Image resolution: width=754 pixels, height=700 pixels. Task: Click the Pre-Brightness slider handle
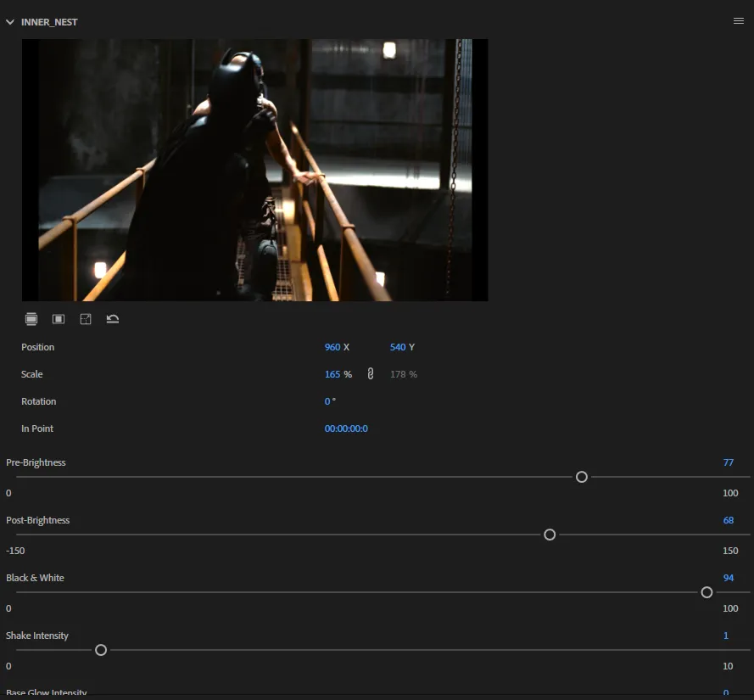tap(582, 477)
